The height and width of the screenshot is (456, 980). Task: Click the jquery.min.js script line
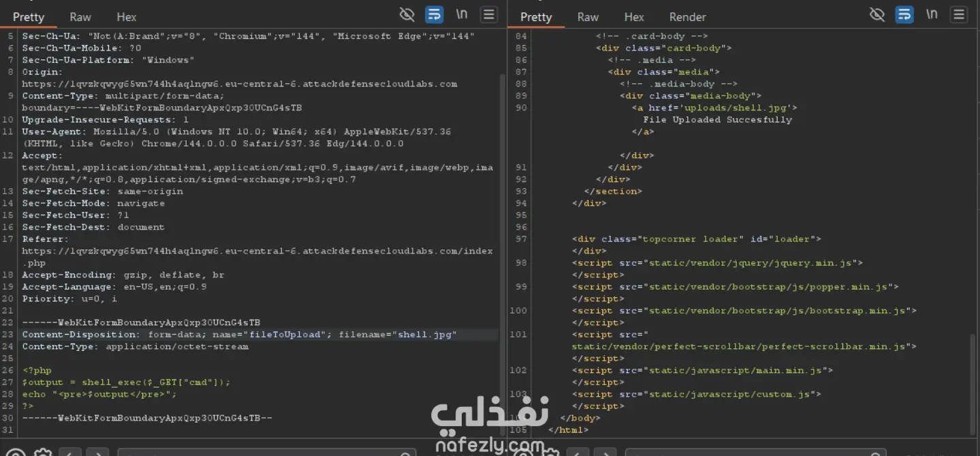coord(718,263)
